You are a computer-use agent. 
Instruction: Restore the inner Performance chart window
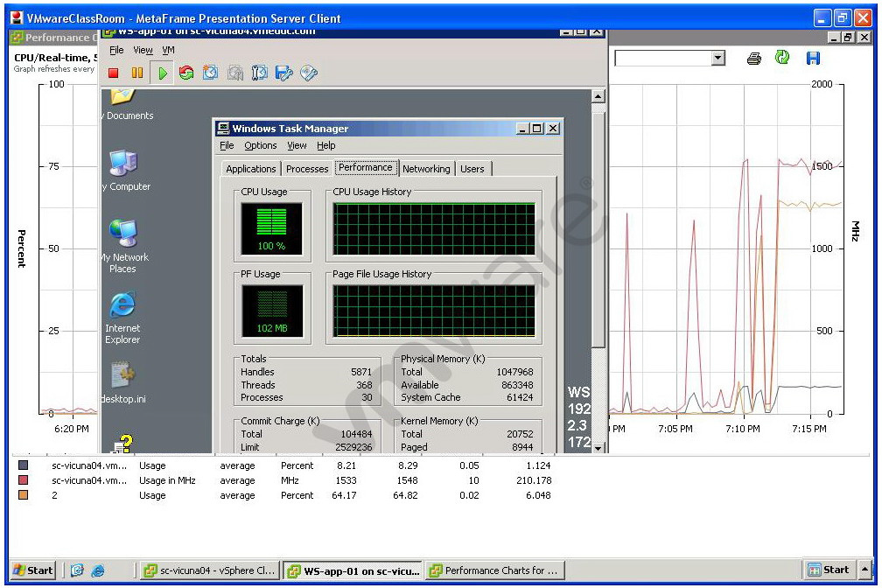pos(848,38)
